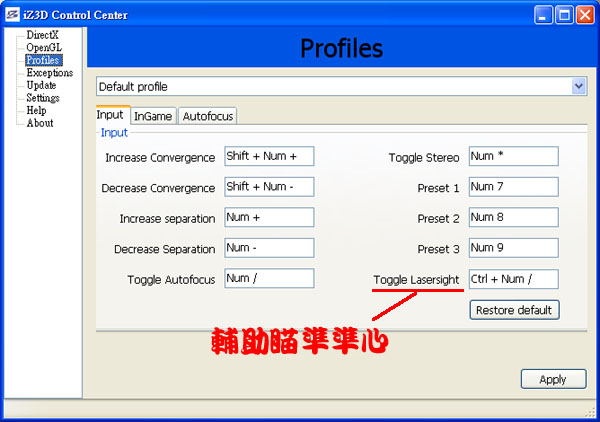Viewport: 600px width, 422px height.
Task: Open Help in the sidebar tree
Action: pos(36,111)
